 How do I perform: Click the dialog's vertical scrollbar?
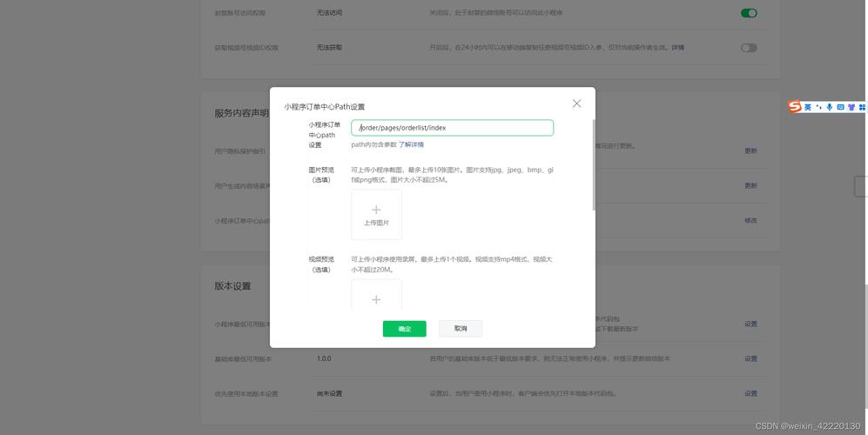coord(594,165)
